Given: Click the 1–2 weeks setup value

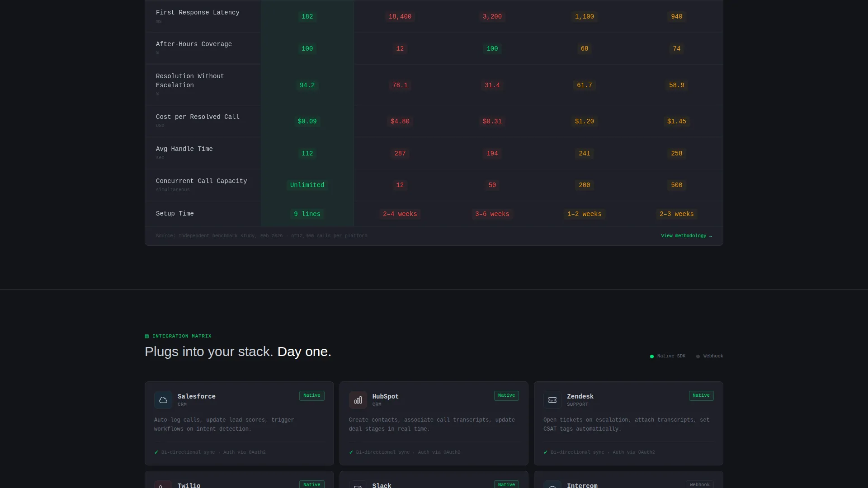Looking at the screenshot, I should 585,214.
